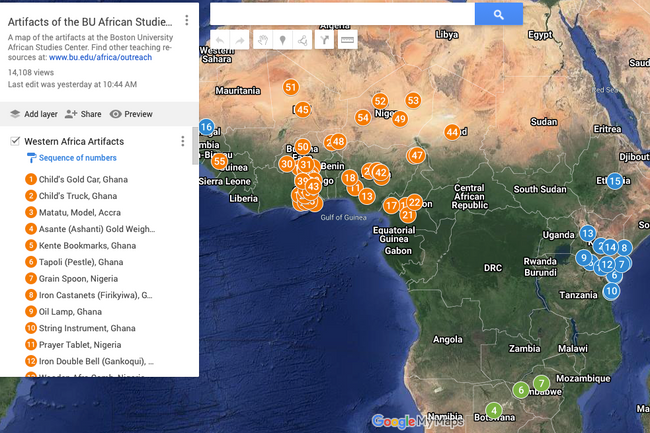Open the www.bu.edu/africa/outreach link
The width and height of the screenshot is (650, 433).
tap(100, 57)
